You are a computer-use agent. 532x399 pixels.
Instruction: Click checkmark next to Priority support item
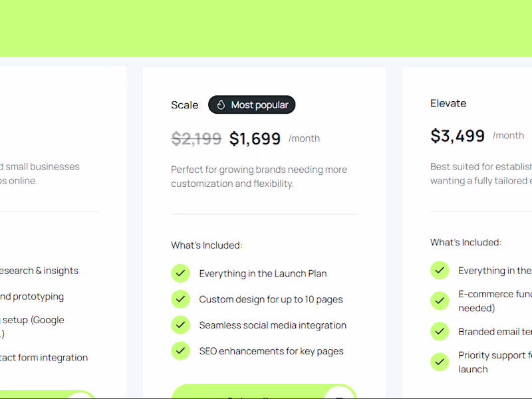(440, 362)
